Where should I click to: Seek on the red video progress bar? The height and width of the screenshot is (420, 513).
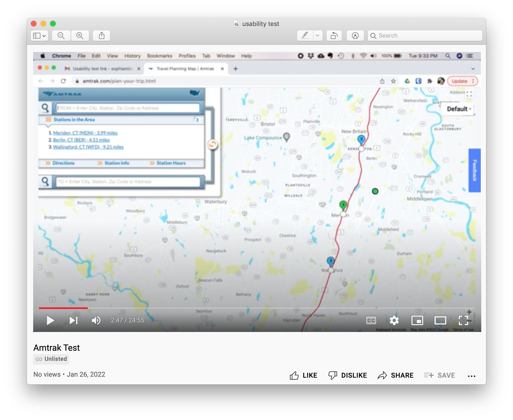pos(63,308)
